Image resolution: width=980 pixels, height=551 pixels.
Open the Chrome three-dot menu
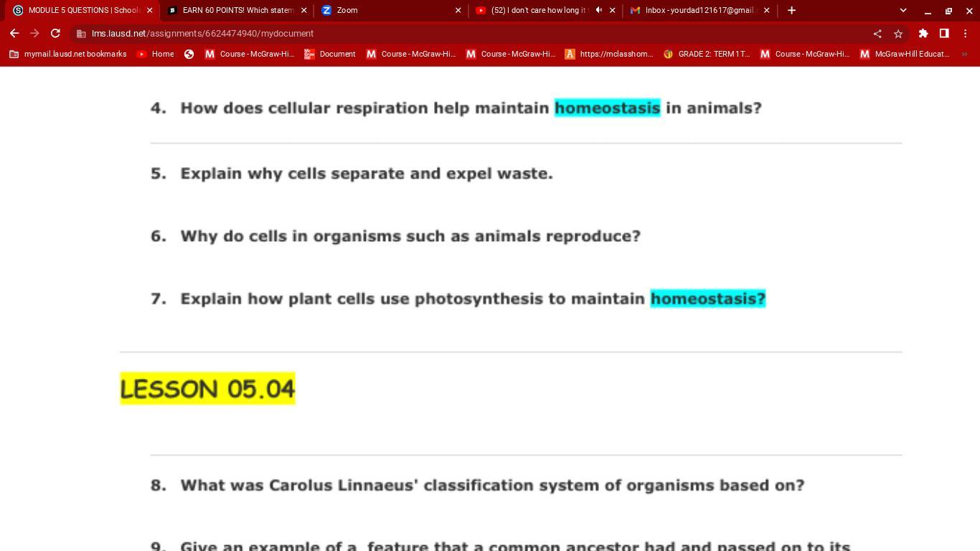(966, 34)
